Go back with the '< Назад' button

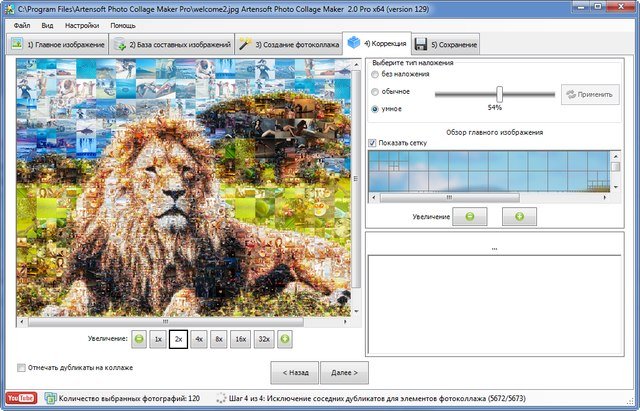(x=295, y=373)
